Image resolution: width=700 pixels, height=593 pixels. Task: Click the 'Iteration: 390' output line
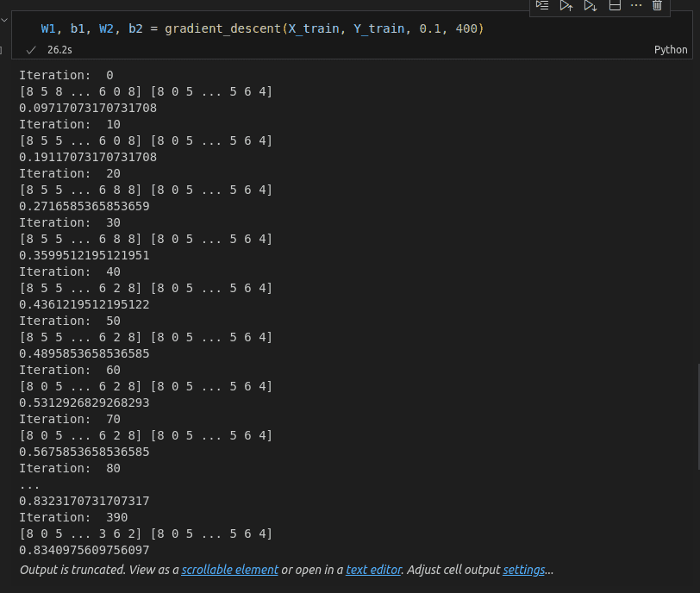pos(73,517)
